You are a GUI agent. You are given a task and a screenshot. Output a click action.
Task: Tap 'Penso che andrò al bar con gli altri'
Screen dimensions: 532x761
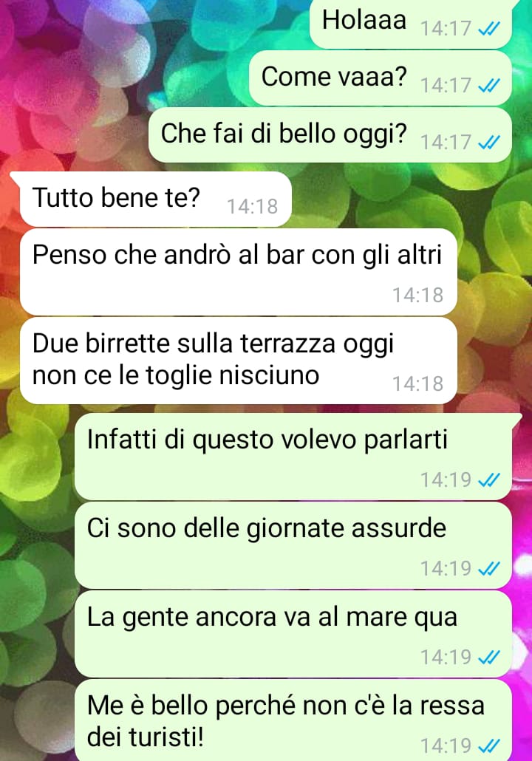239,272
